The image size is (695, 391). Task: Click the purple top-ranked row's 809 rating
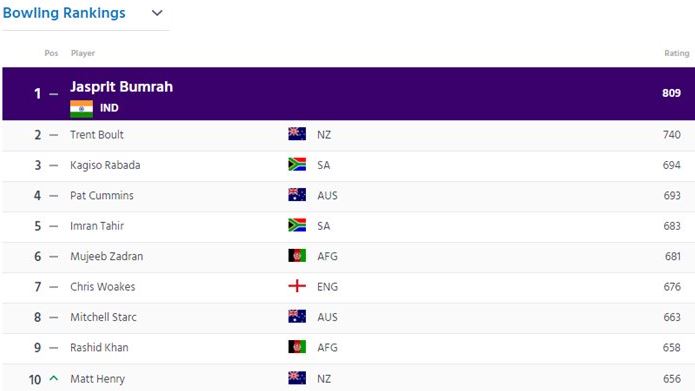(x=672, y=93)
